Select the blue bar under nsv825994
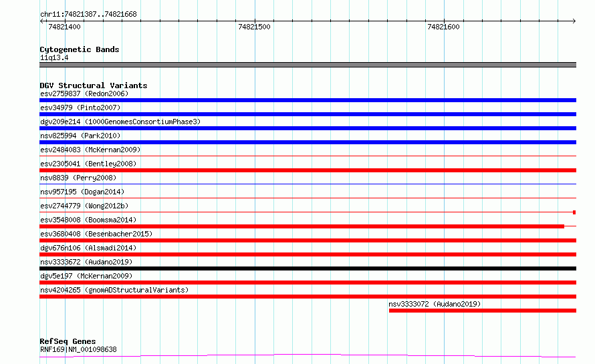This screenshot has height=364, width=595. (308, 142)
